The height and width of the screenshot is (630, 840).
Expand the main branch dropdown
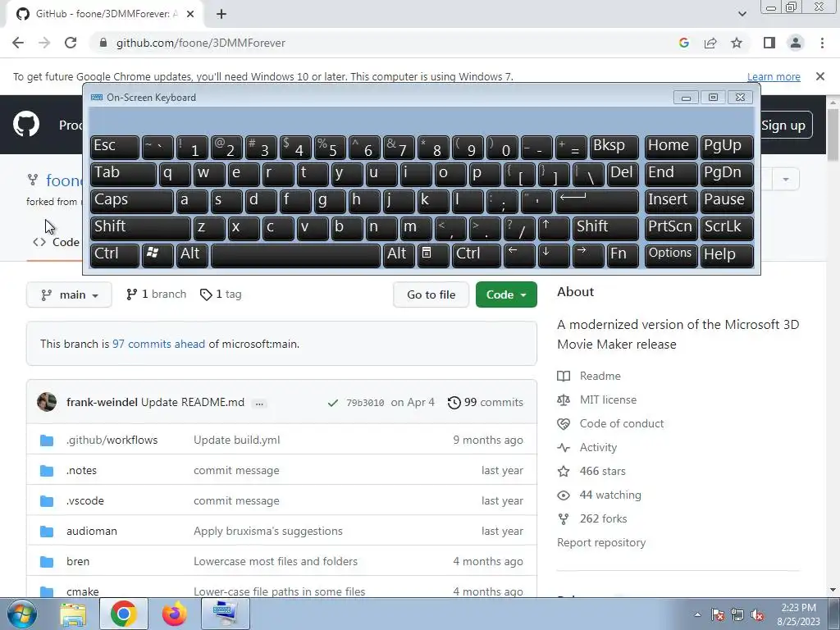tap(69, 294)
